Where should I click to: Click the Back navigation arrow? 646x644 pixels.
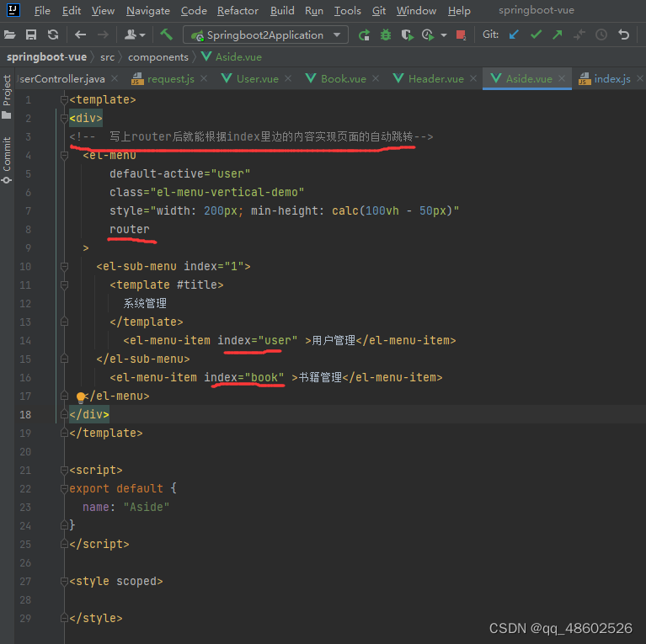pos(80,35)
